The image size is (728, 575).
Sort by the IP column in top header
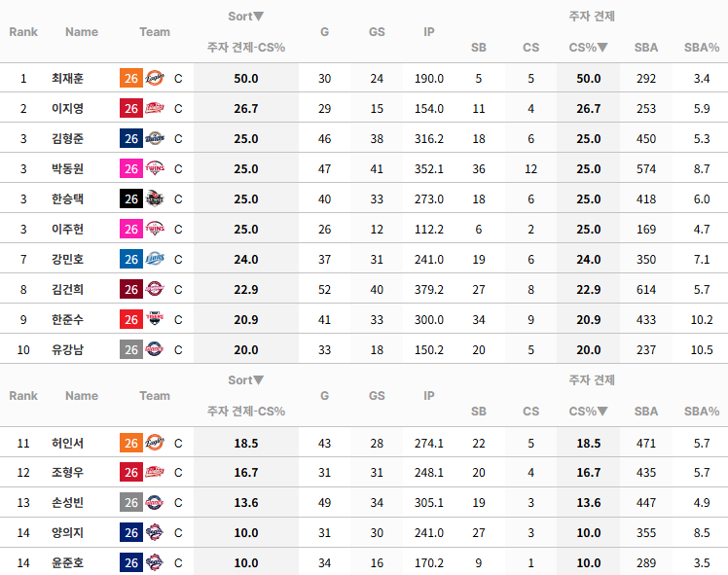coord(428,31)
